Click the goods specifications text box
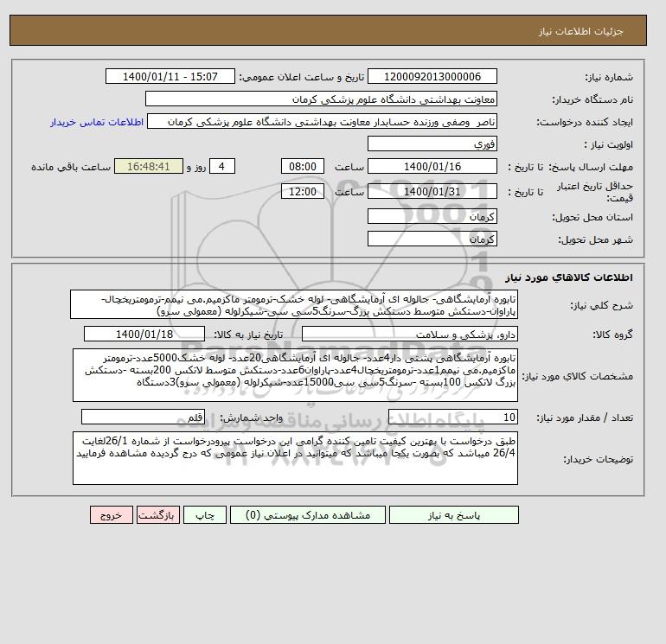This screenshot has width=666, height=644. [x=295, y=375]
